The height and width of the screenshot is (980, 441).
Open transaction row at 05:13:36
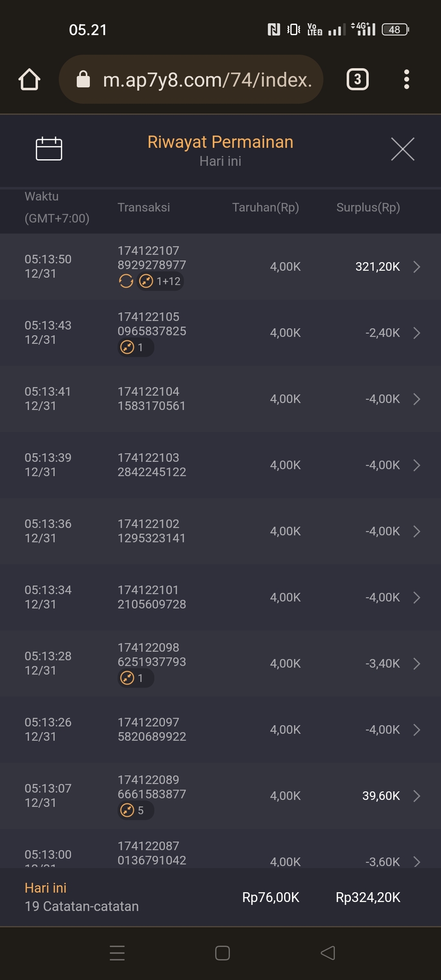tap(220, 531)
